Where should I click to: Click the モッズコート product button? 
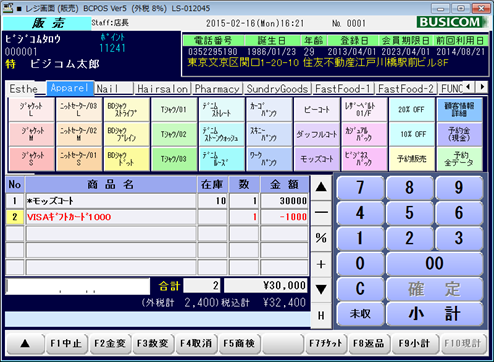click(x=316, y=159)
